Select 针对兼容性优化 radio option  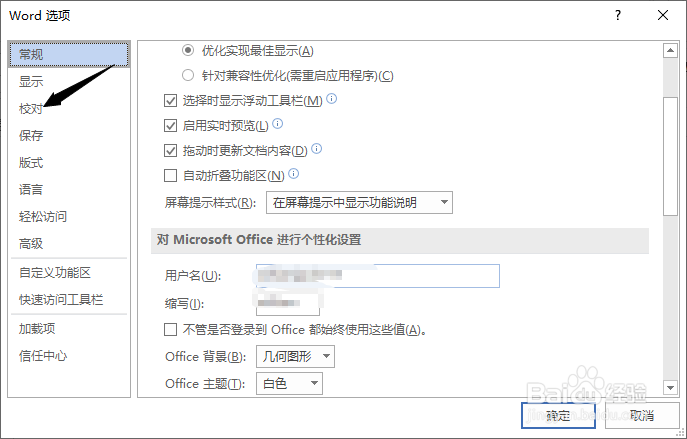188,75
